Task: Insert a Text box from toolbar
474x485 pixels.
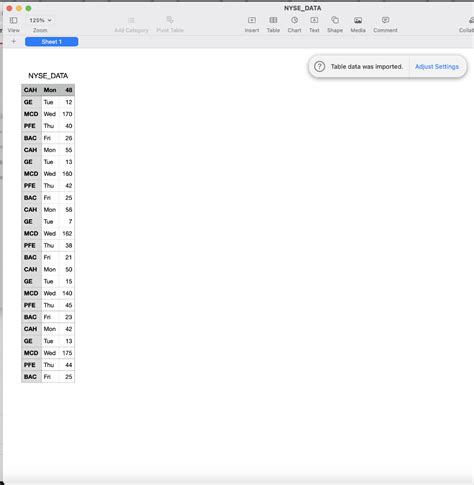Action: (314, 20)
